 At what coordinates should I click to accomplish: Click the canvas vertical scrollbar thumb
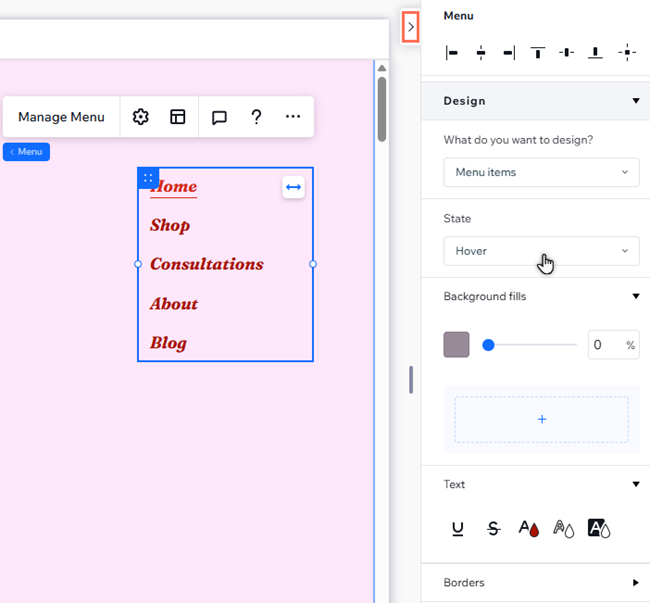tap(382, 109)
